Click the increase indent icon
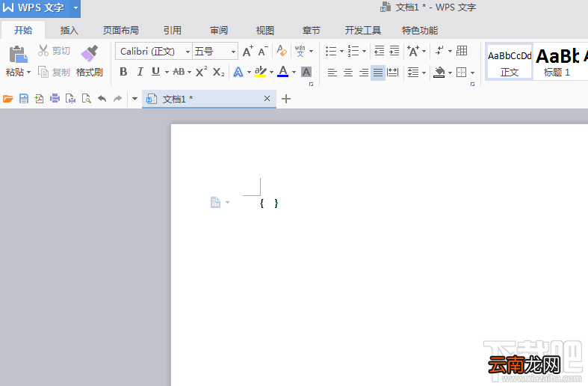This screenshot has width=588, height=386. click(394, 51)
